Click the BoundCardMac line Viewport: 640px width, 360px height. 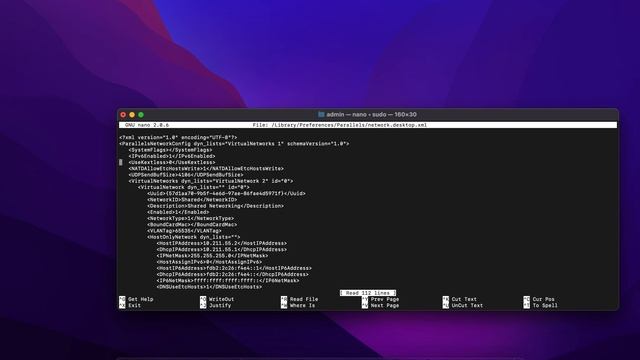[x=192, y=224]
